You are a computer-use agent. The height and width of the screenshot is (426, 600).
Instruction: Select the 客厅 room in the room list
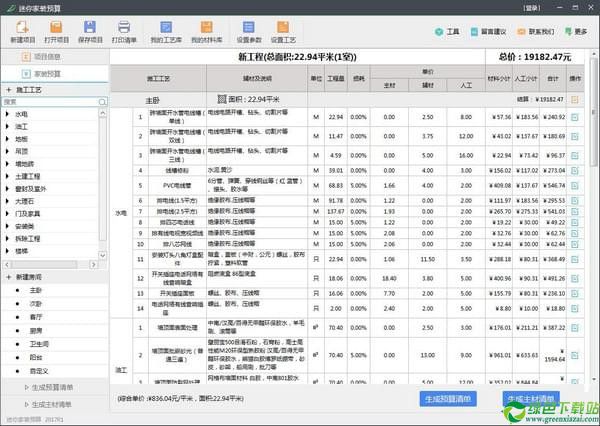point(36,315)
